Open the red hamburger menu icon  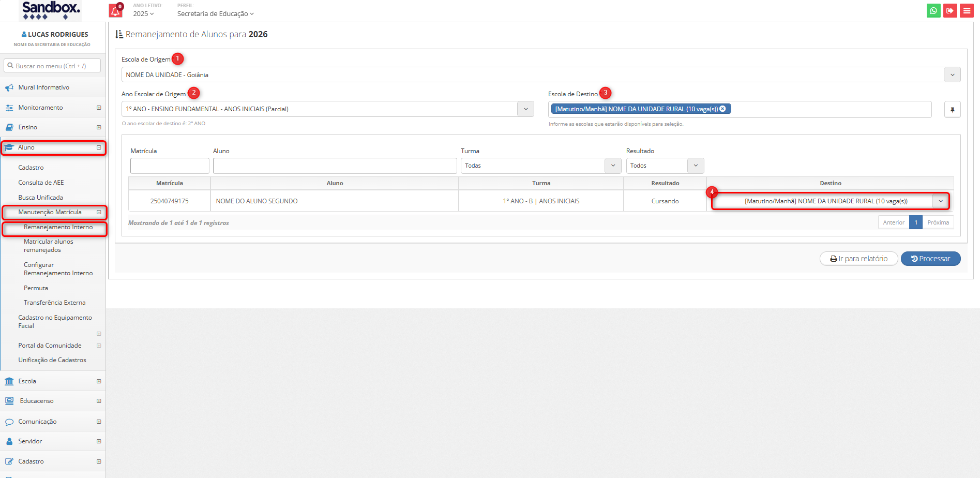click(967, 11)
